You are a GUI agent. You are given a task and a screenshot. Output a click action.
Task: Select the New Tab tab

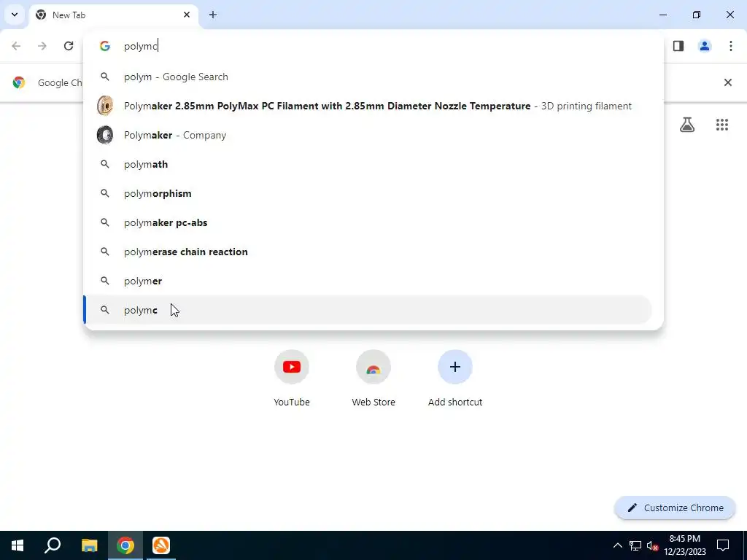[115, 15]
